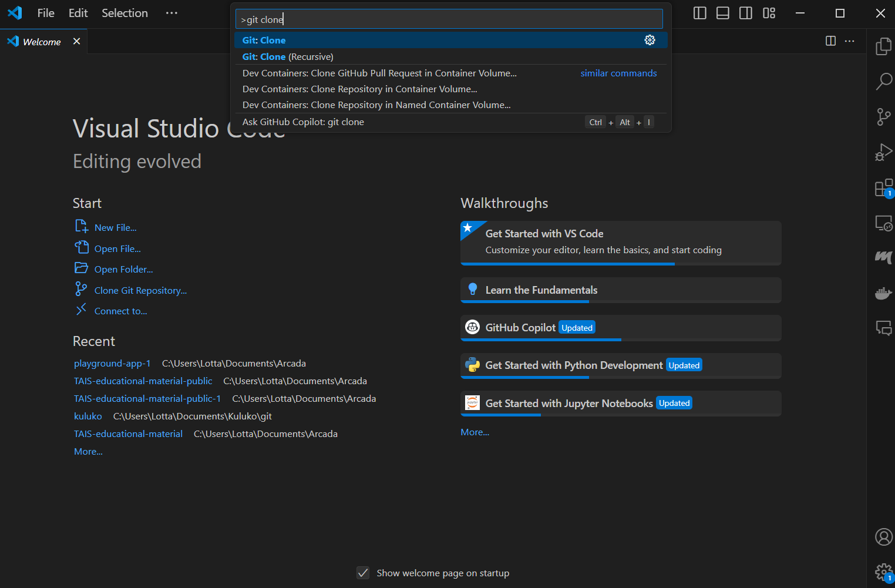895x588 pixels.
Task: Open the File menu
Action: 46,13
